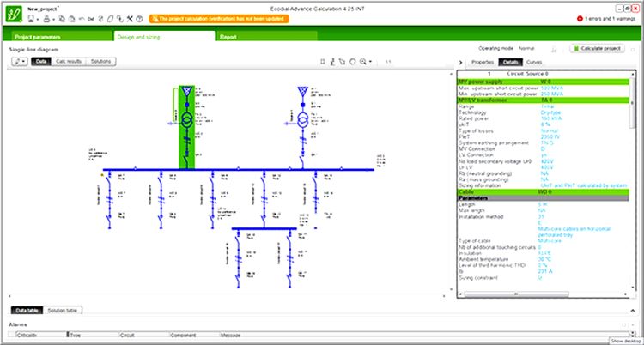This screenshot has height=345, width=644.
Task: Open the zoom dropdown arrow
Action: pos(370,62)
